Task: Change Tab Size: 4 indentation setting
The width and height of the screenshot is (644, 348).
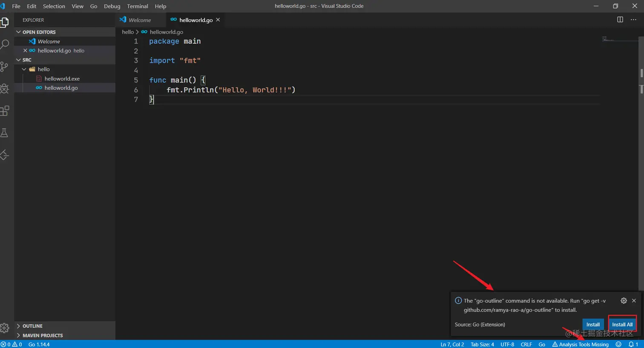Action: click(482, 344)
